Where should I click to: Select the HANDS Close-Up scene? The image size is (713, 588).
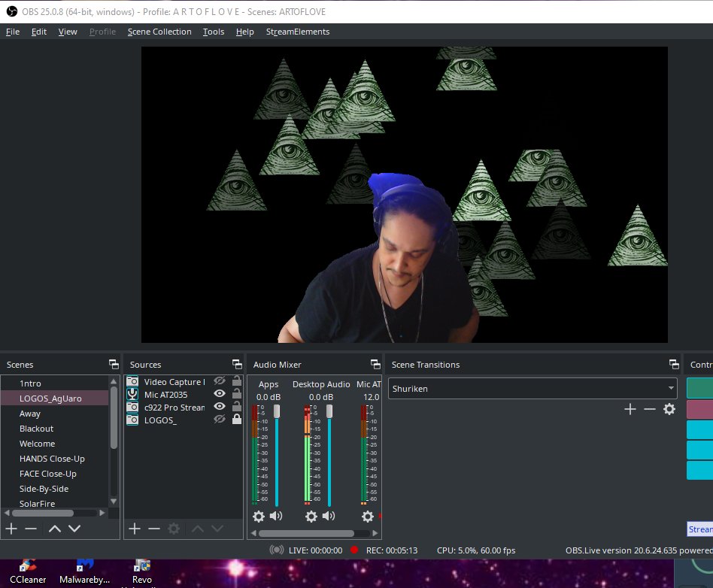55,459
